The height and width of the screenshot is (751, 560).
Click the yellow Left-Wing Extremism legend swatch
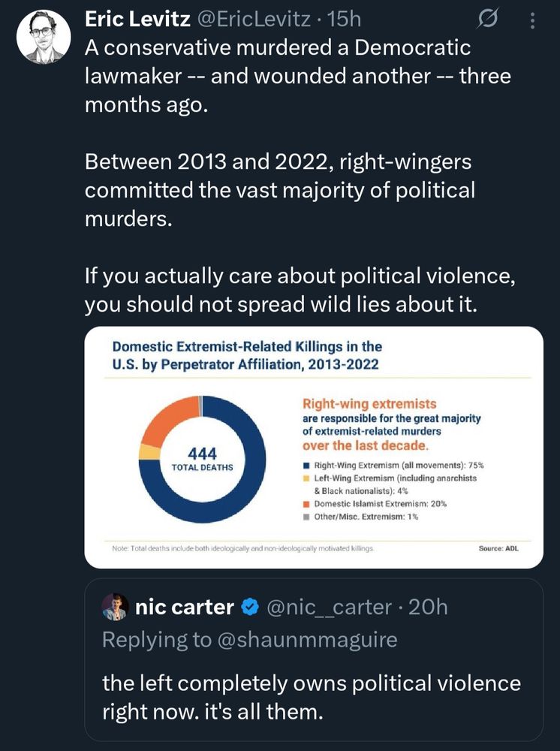(306, 478)
